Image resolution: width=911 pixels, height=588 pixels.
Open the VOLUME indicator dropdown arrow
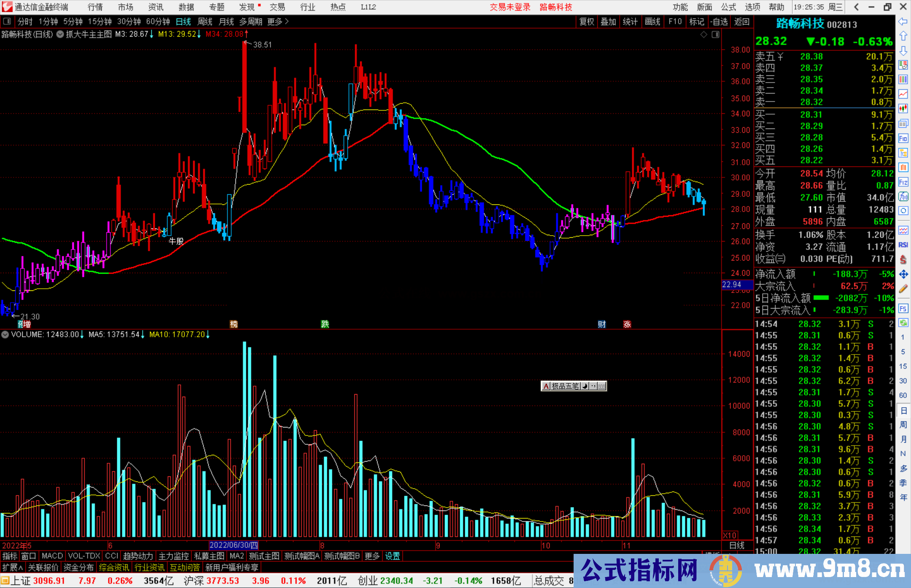pyautogui.click(x=5, y=335)
